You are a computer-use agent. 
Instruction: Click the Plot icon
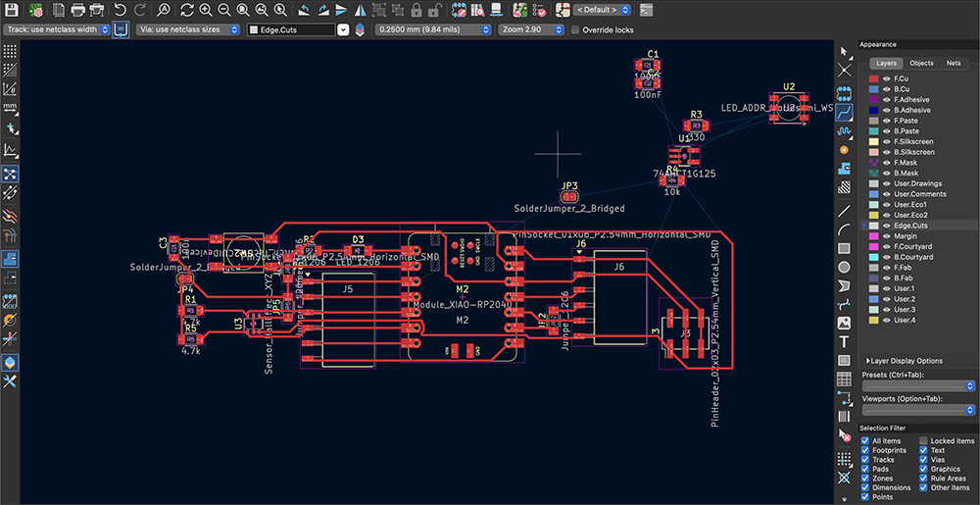click(x=96, y=10)
